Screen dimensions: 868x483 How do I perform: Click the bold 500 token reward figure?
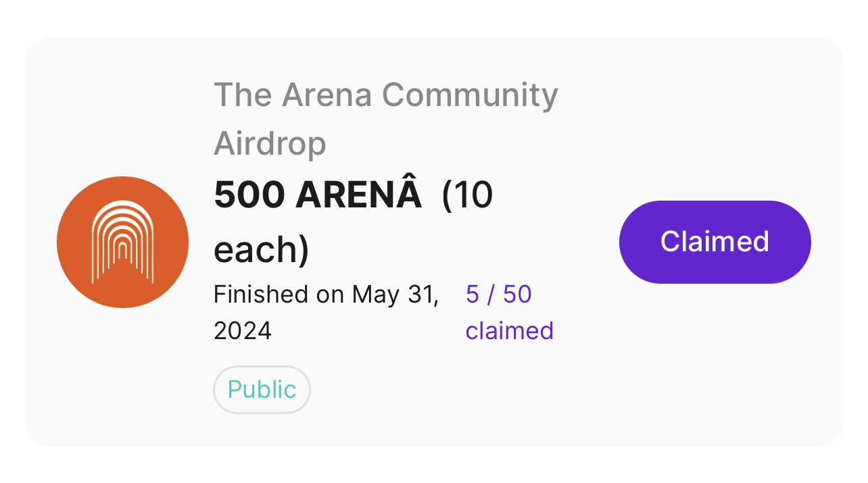(248, 196)
